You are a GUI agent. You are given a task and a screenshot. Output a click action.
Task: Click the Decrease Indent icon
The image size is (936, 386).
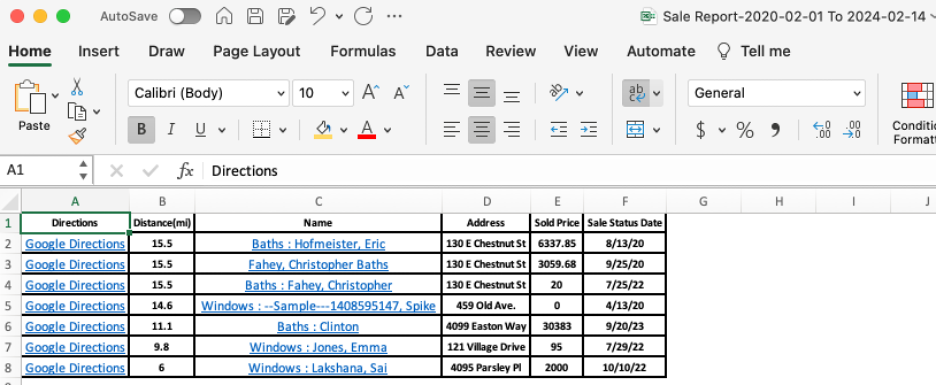pyautogui.click(x=559, y=129)
